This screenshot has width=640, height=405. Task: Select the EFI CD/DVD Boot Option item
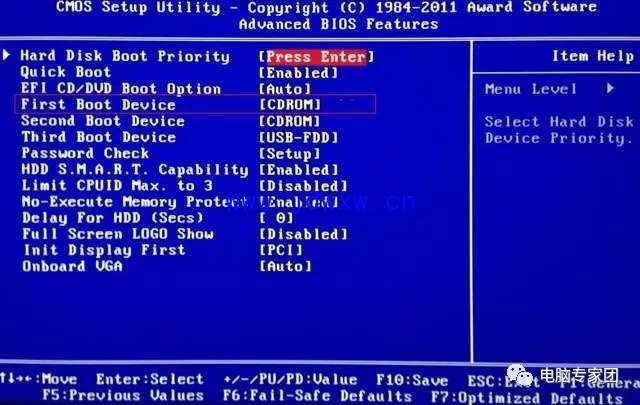click(x=121, y=89)
